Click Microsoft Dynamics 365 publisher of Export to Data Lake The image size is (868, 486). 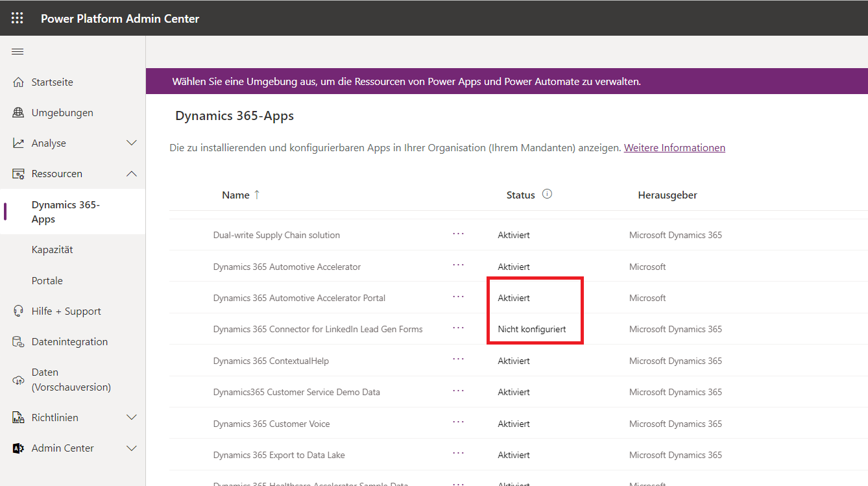click(x=675, y=455)
